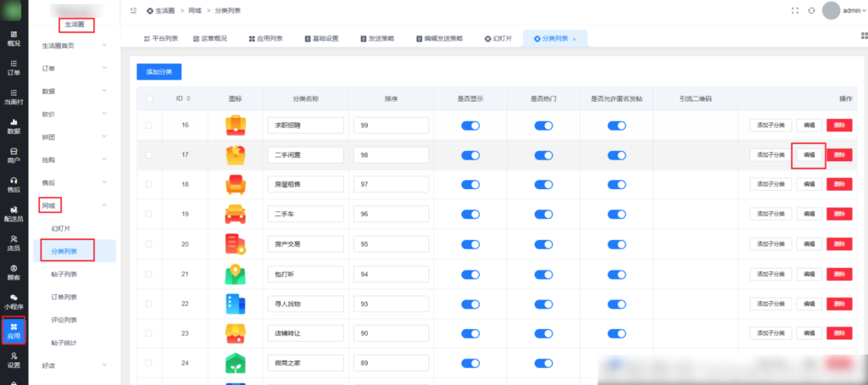Viewport: 868px width, 385px height.
Task: Click the map pin icon of 包打听
Action: (236, 274)
